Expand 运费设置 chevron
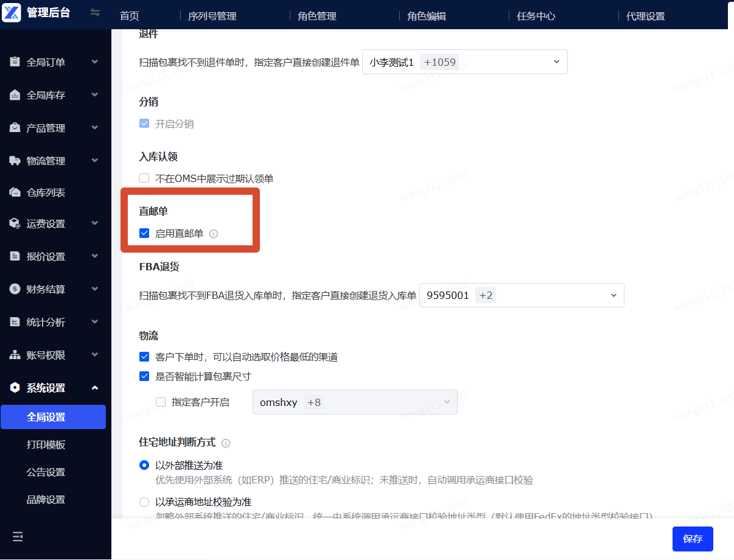 [x=94, y=223]
